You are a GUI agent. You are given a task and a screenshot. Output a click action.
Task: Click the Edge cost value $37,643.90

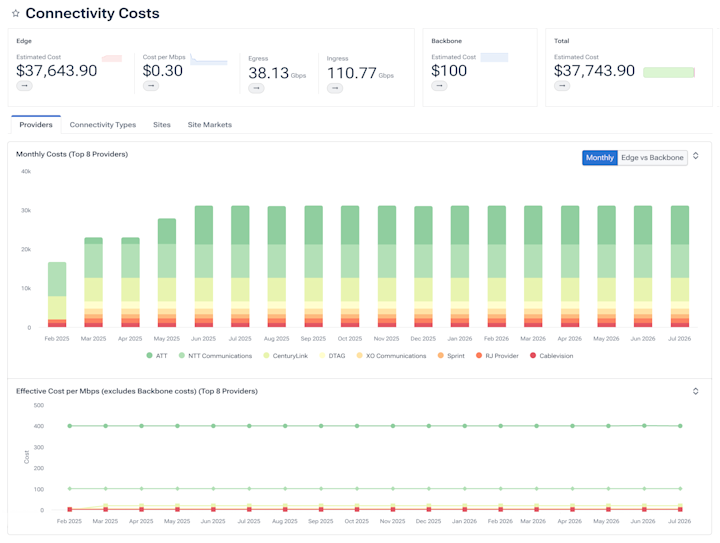(57, 71)
